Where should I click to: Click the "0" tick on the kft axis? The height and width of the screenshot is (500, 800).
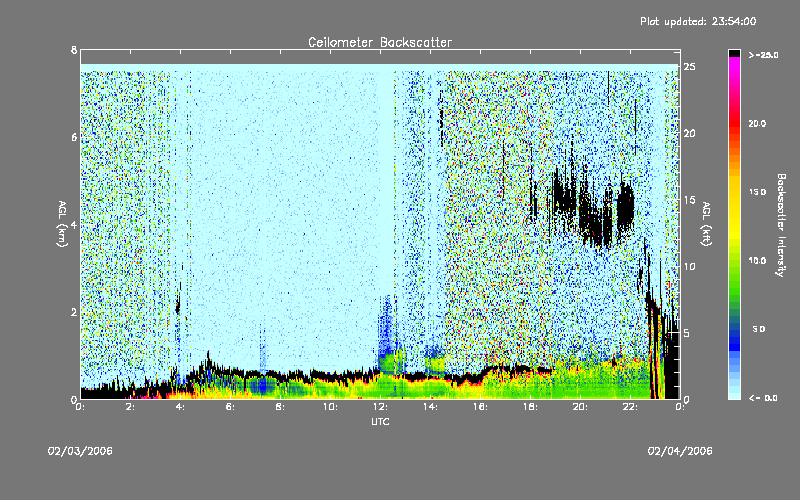[x=687, y=399]
